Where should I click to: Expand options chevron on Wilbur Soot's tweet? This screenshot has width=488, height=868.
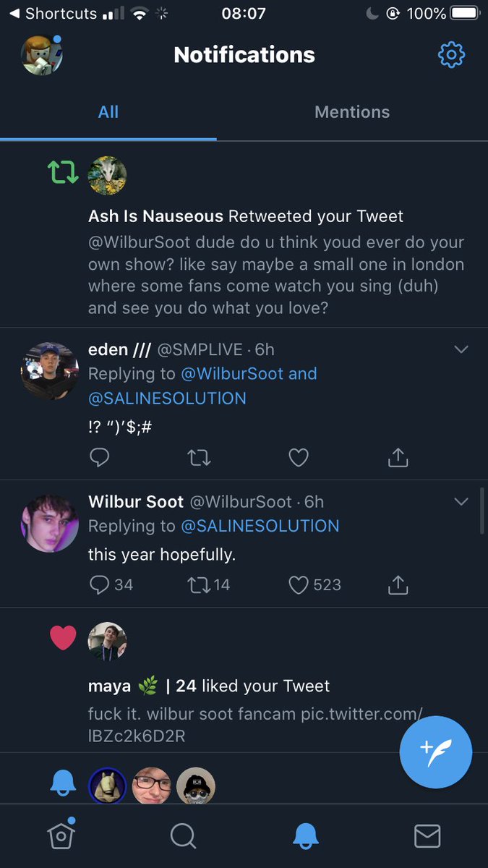click(x=461, y=502)
